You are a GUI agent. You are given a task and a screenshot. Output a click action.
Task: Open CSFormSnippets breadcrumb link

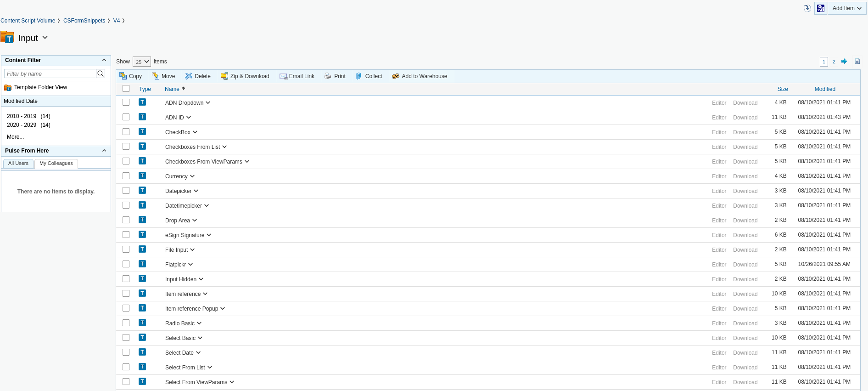click(x=84, y=21)
